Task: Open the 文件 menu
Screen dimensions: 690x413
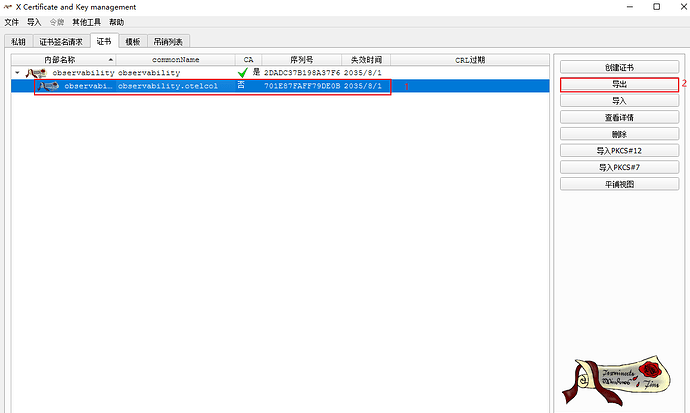Action: tap(12, 21)
